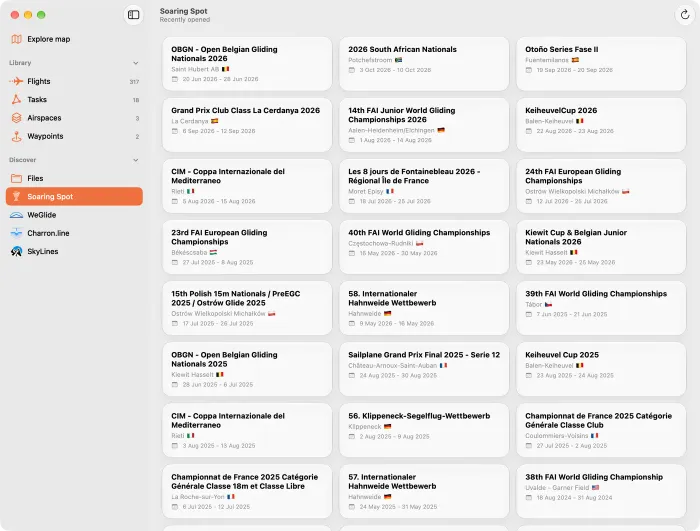Open 40th FAI World Gliding Championships
The image size is (700, 531).
coord(424,247)
